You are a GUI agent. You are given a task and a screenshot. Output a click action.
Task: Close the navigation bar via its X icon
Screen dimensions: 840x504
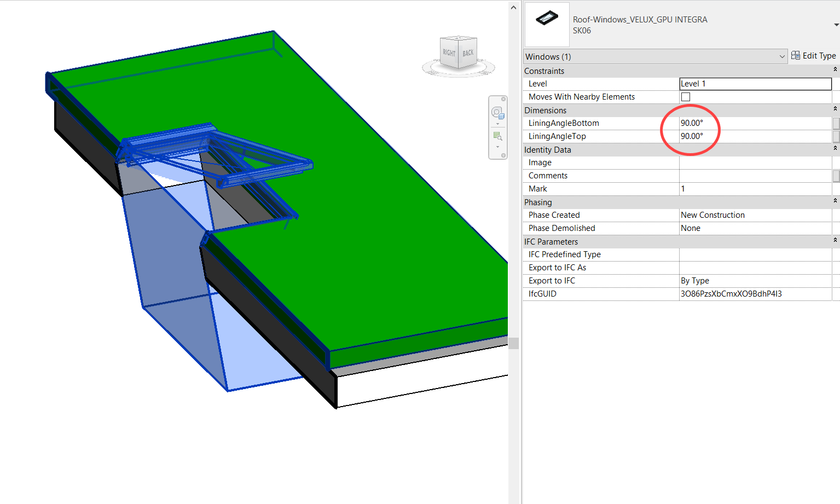coord(503,99)
